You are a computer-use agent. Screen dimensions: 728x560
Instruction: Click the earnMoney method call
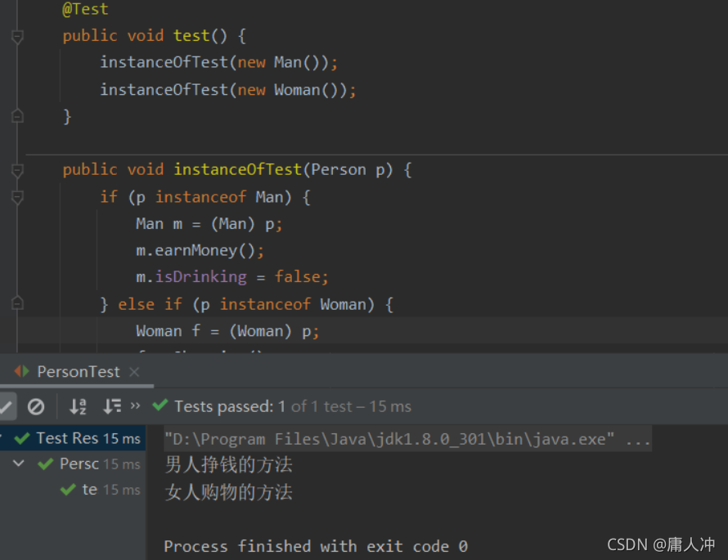[200, 250]
